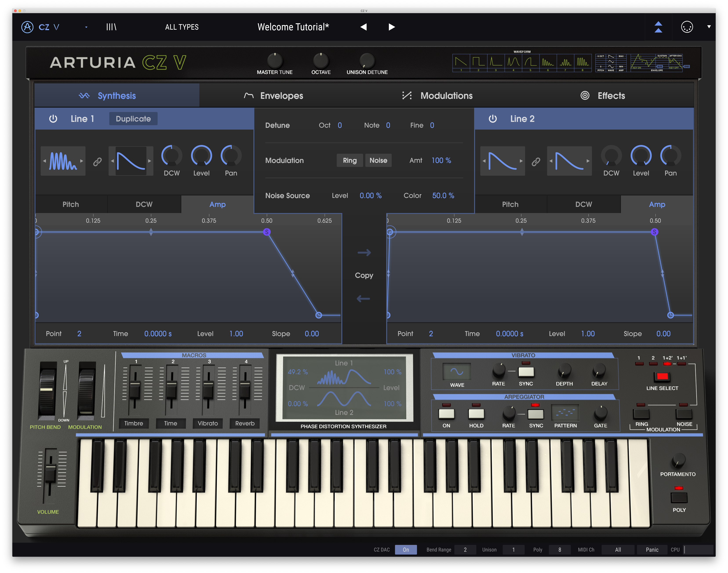This screenshot has height=573, width=728.
Task: Open Line 2 DCW envelope tab
Action: tap(584, 204)
